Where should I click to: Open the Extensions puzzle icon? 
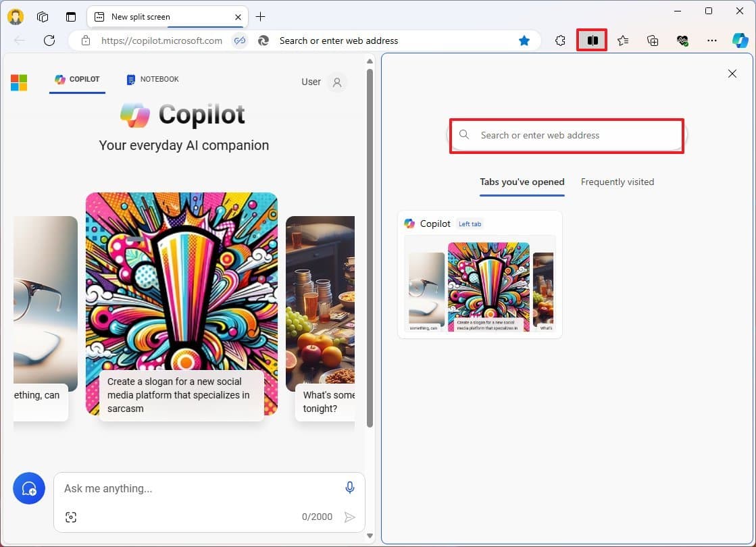(x=560, y=41)
